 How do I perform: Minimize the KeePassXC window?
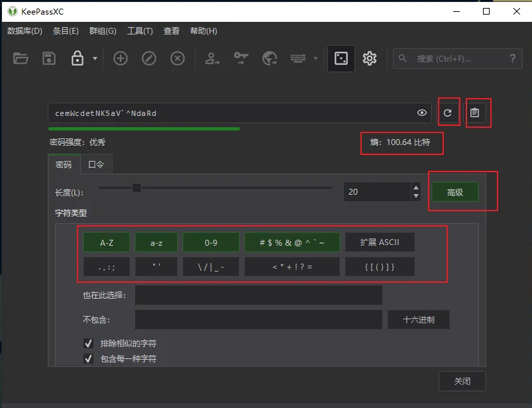tap(456, 11)
